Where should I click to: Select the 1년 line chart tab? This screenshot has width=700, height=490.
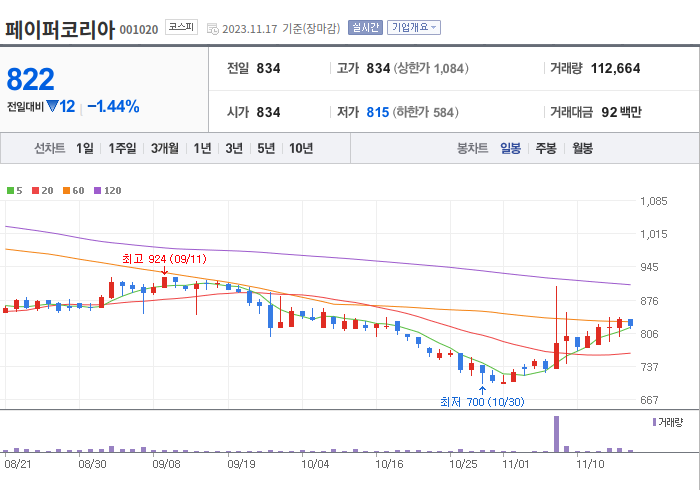tap(202, 148)
